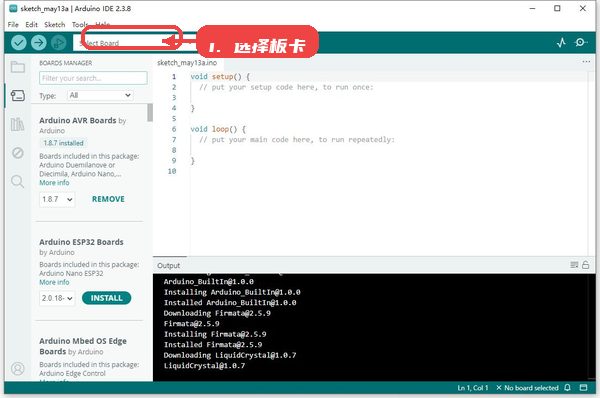The image size is (600, 398).
Task: Open the Serial Plotter
Action: tap(561, 42)
